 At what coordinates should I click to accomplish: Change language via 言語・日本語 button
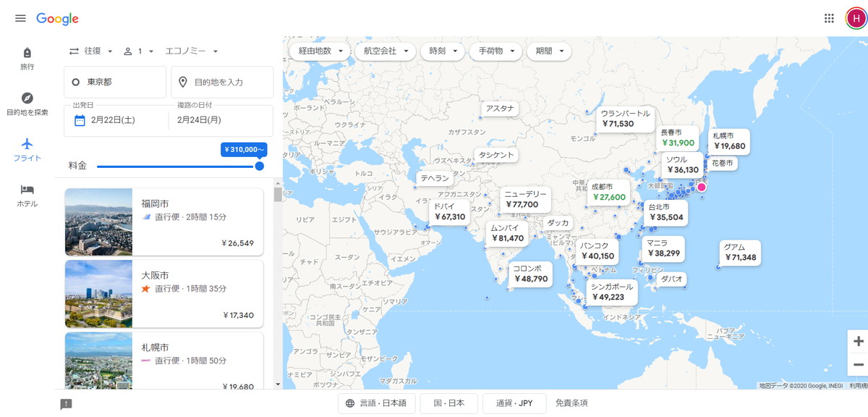(375, 403)
